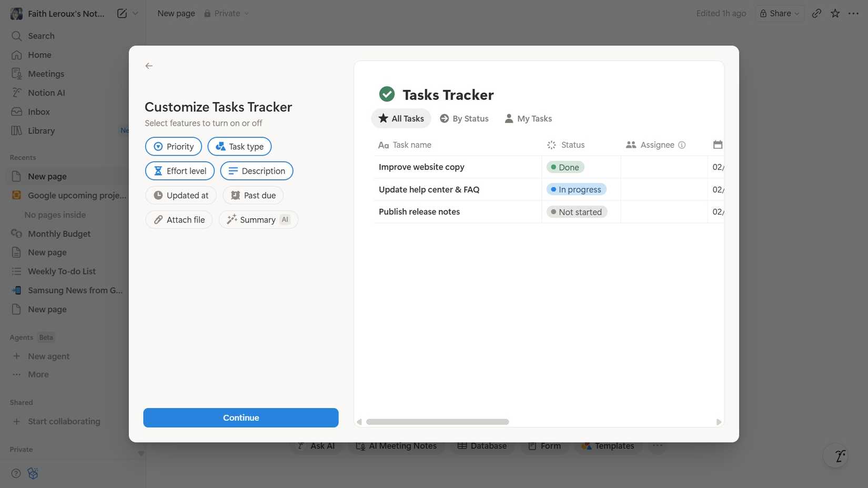The image size is (868, 488).
Task: Open Search in the sidebar
Action: (41, 36)
